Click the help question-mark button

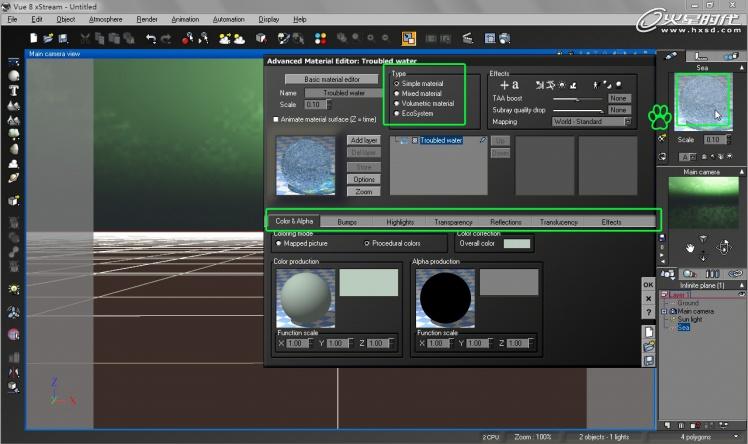[648, 312]
